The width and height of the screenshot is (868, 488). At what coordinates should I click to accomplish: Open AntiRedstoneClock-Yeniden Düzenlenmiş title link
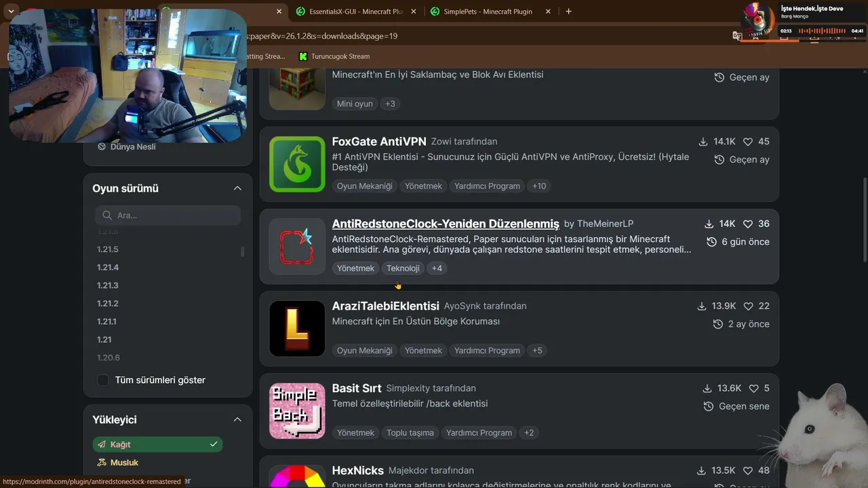446,224
